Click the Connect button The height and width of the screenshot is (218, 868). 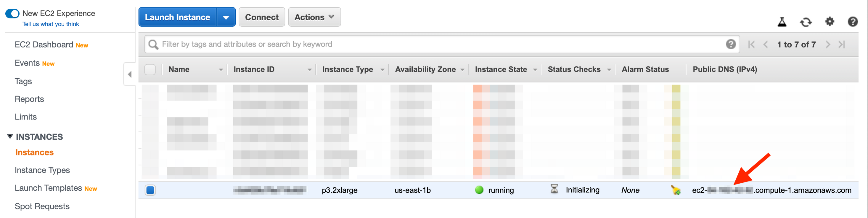pos(261,17)
